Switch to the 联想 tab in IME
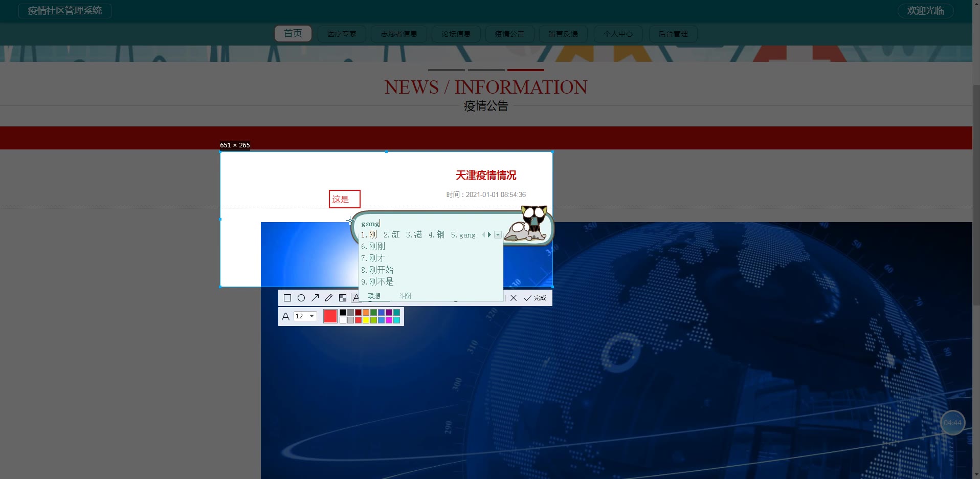The width and height of the screenshot is (980, 479). 374,296
